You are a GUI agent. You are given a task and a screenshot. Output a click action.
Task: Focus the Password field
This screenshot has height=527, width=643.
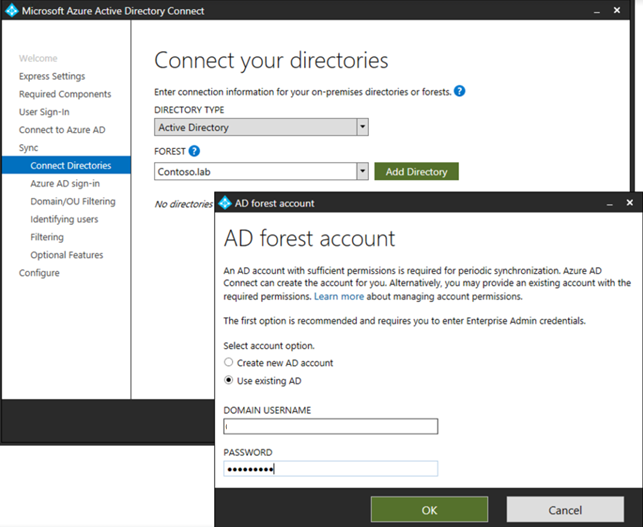click(x=330, y=468)
